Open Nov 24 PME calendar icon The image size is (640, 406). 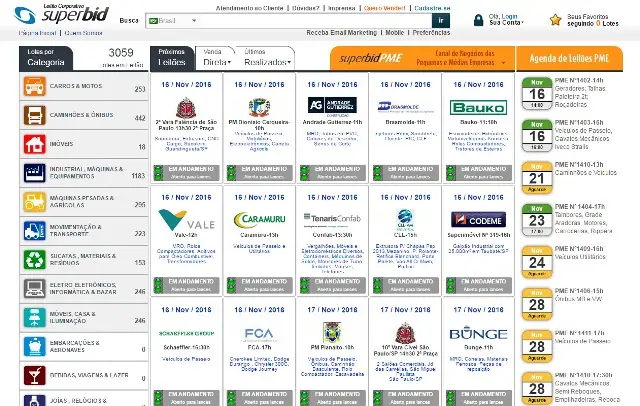537,262
